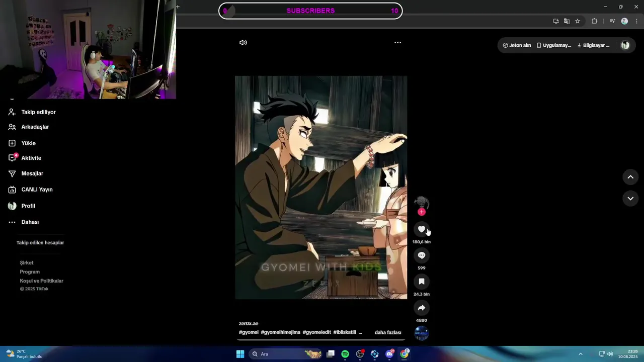Click the Chrome install app icon
644x362 pixels.
pos(556,21)
